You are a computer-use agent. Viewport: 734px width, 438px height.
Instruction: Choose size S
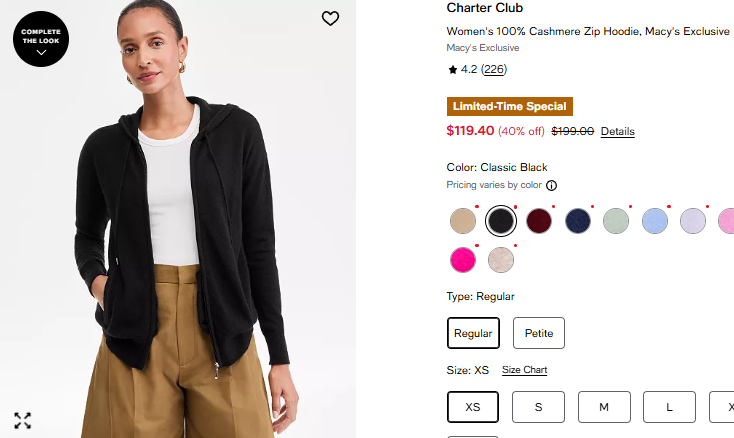coord(538,407)
